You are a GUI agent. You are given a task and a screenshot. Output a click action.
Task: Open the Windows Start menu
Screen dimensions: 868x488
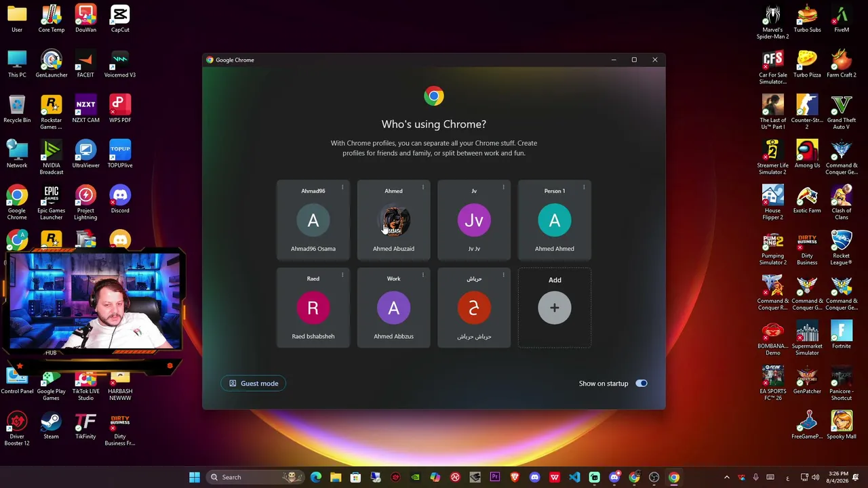point(195,477)
